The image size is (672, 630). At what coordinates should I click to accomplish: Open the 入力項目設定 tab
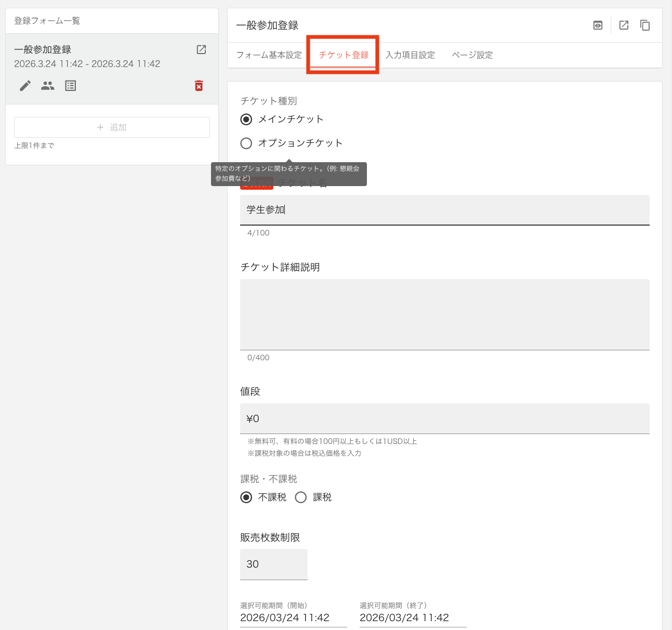[x=410, y=55]
